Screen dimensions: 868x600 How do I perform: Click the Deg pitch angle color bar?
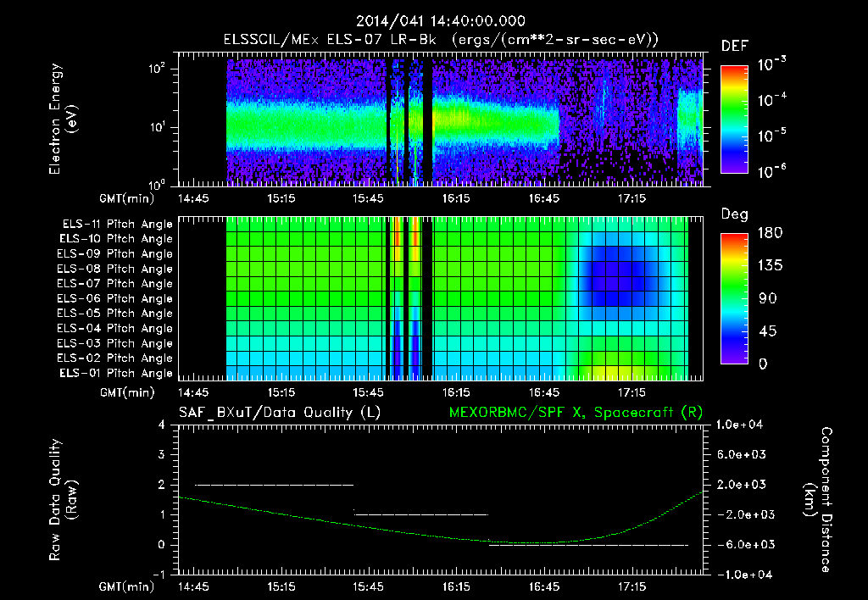coord(734,298)
